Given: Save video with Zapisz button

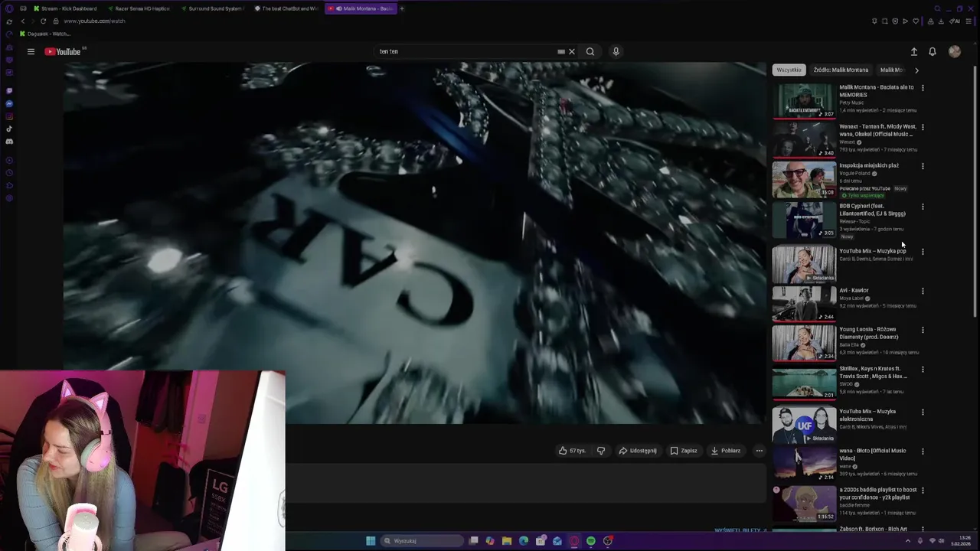Looking at the screenshot, I should click(684, 451).
